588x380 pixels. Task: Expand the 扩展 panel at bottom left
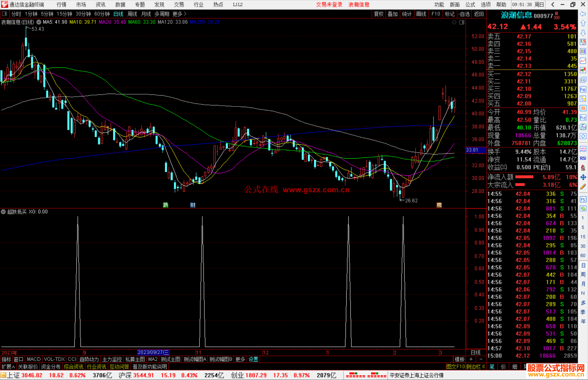(8, 367)
